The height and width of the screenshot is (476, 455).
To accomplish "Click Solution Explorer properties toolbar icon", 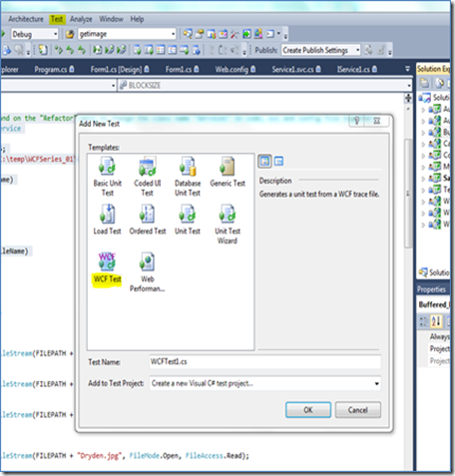I will (x=440, y=83).
